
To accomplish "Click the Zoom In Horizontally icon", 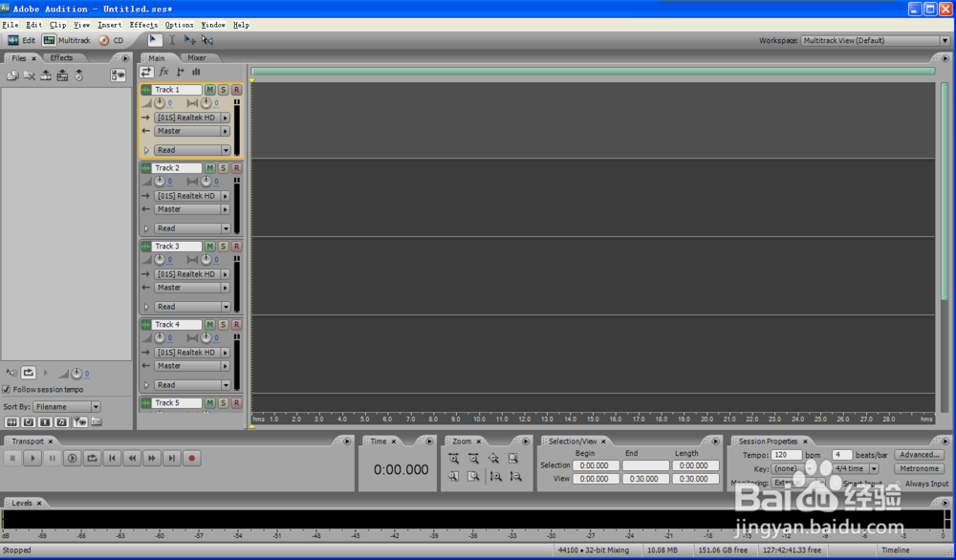I will pos(453,459).
